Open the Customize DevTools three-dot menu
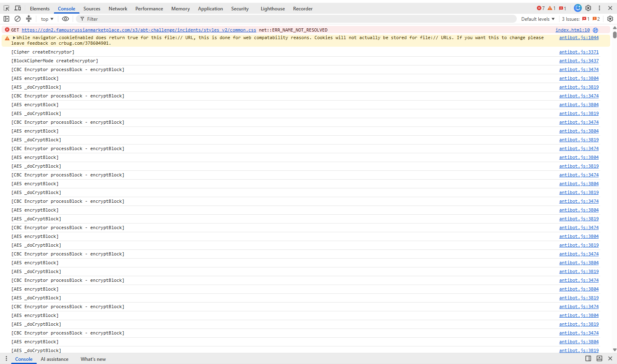617x364 pixels. pyautogui.click(x=599, y=8)
